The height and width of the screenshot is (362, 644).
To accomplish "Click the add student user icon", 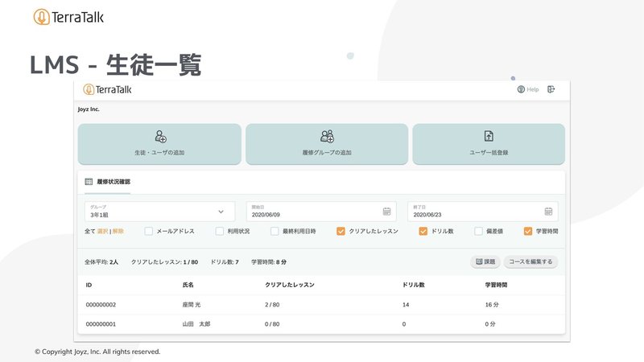I will click(160, 136).
